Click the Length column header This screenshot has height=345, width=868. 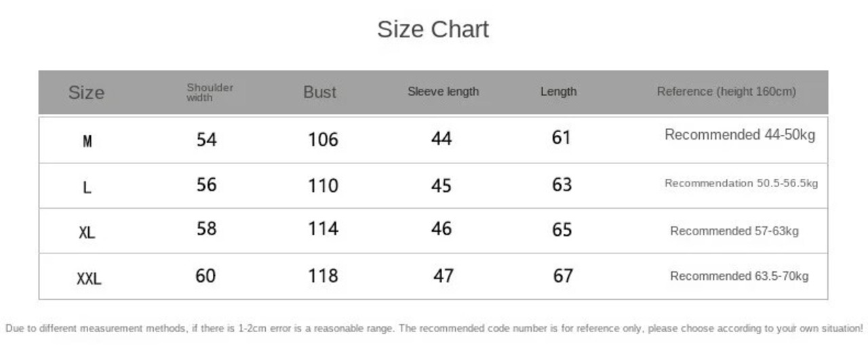click(558, 92)
